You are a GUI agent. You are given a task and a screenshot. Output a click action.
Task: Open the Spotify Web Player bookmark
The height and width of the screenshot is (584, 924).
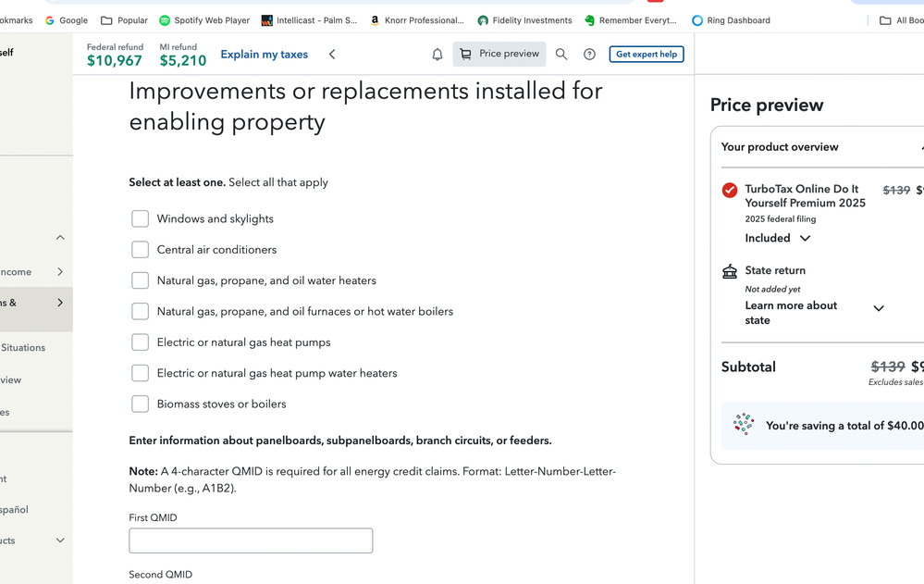(204, 20)
